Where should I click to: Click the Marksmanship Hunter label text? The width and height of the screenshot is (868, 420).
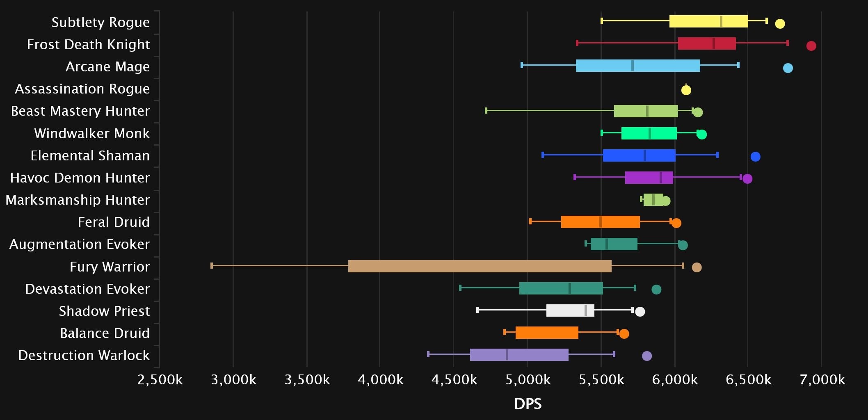click(x=78, y=200)
